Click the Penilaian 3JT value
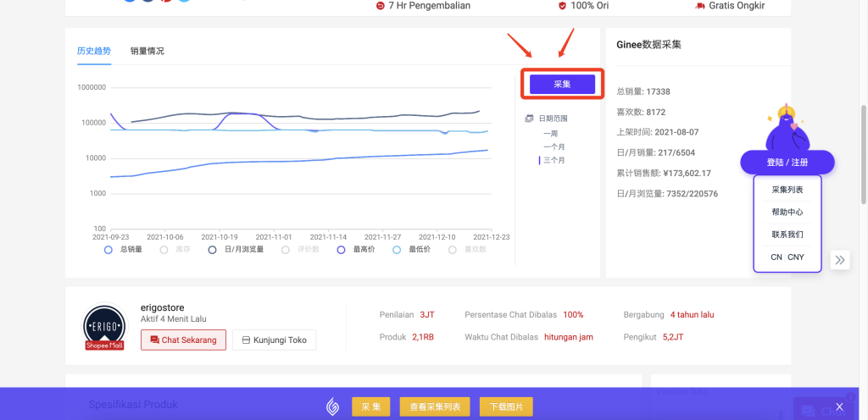 (427, 314)
